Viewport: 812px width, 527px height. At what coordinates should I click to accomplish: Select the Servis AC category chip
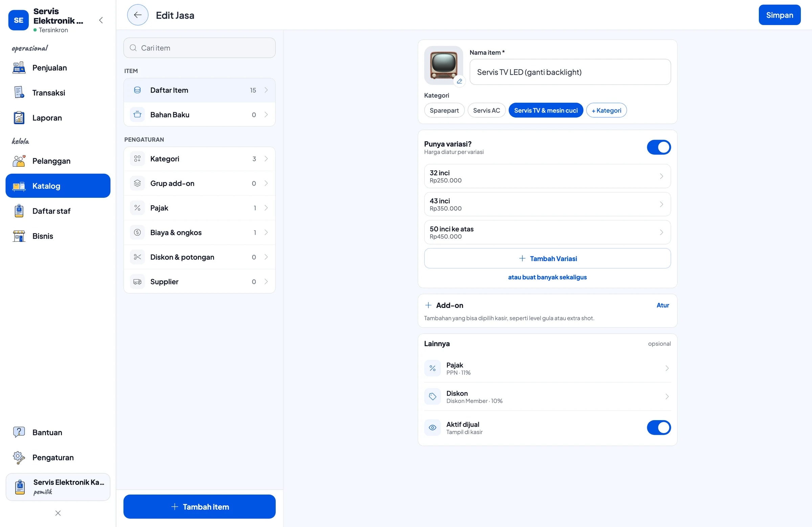pyautogui.click(x=486, y=110)
